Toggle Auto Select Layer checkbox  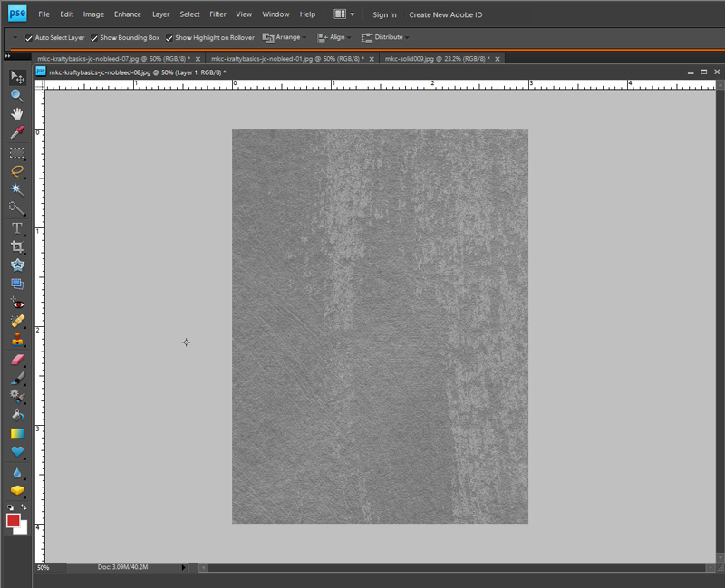(29, 38)
